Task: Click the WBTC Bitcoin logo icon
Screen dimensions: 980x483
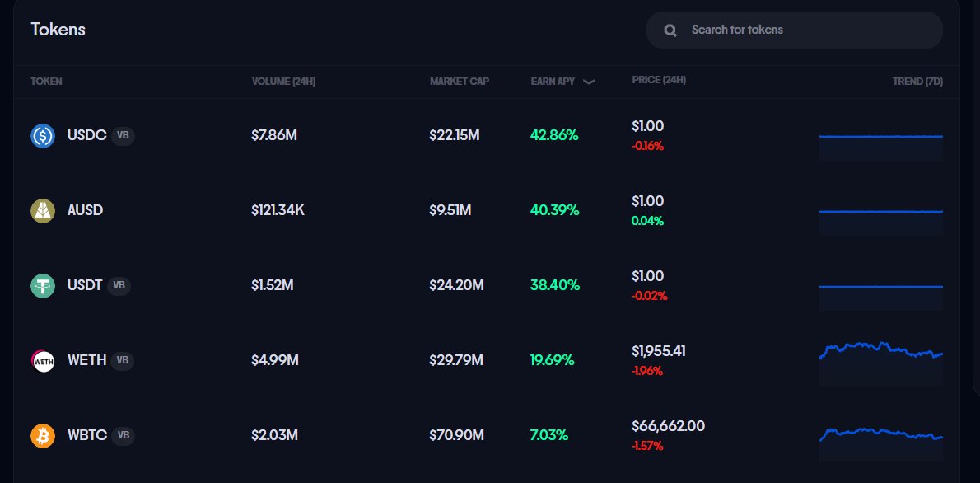Action: pos(43,436)
